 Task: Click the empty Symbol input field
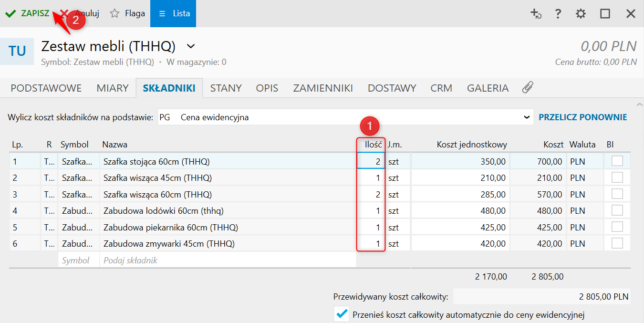tap(79, 260)
